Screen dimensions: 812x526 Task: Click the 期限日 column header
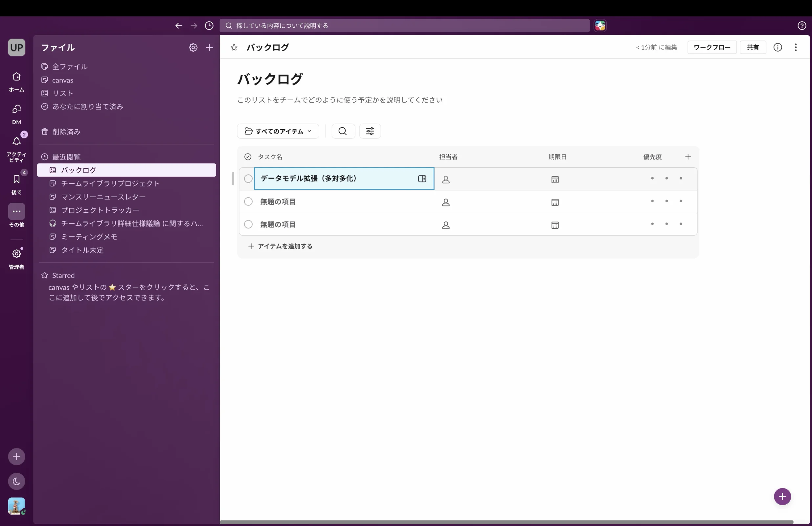click(557, 157)
